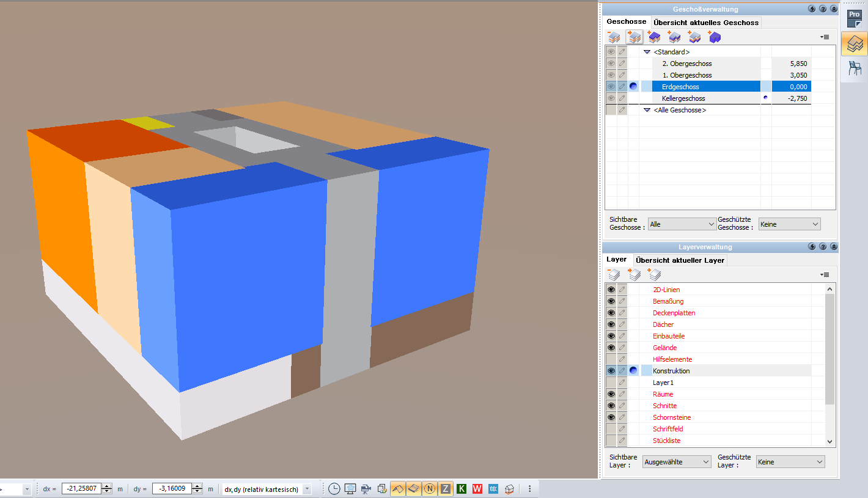Click the gray Z icon in status bar
This screenshot has height=498, width=868.
tap(445, 488)
